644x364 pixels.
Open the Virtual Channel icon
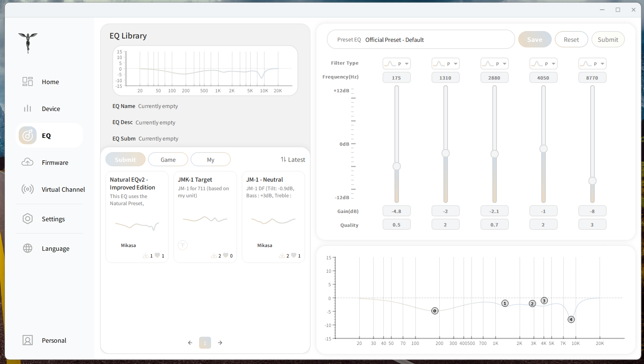28,189
